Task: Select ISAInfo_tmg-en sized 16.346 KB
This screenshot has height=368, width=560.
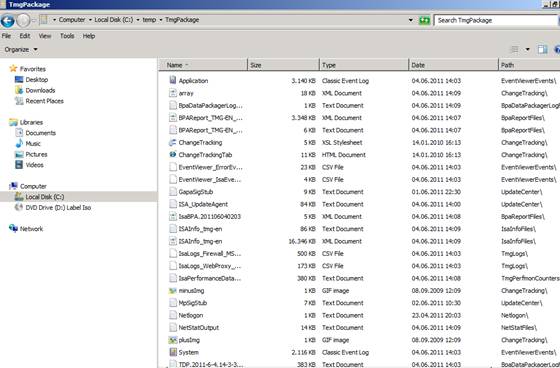Action: pyautogui.click(x=200, y=241)
